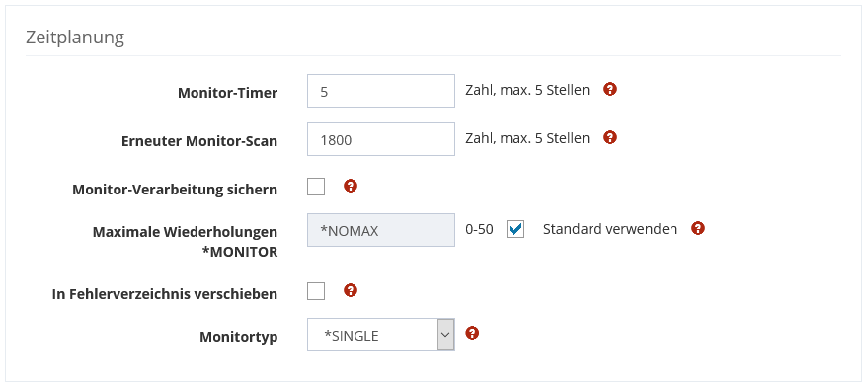
Task: Uncheck the Standard verwenden checkbox
Action: click(515, 229)
